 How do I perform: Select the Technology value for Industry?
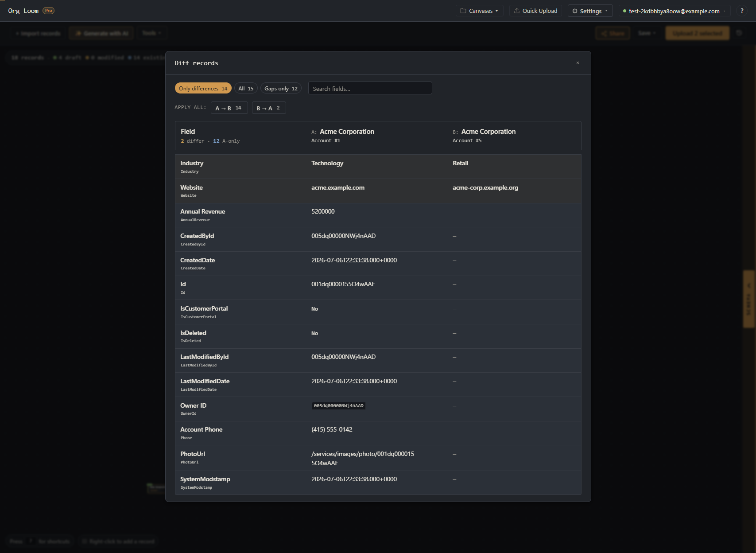click(x=327, y=163)
